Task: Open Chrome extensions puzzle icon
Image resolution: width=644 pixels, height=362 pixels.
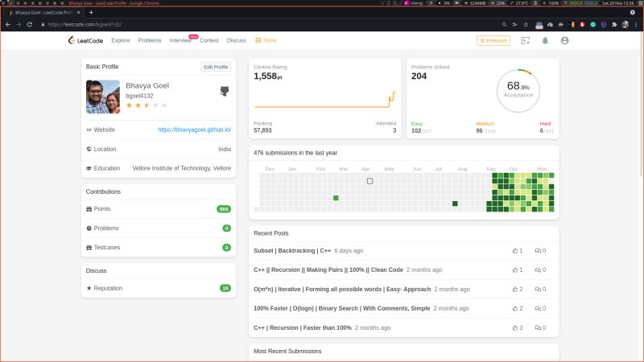Action: (614, 25)
